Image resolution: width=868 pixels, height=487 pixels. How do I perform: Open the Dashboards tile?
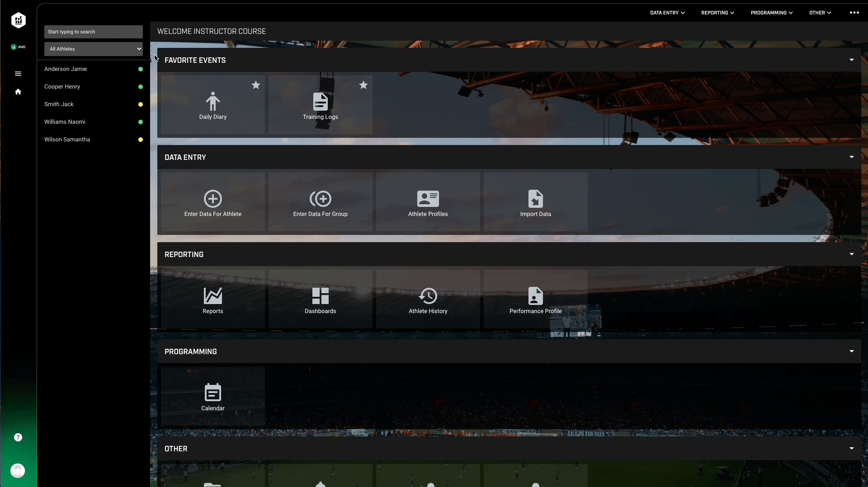[320, 300]
